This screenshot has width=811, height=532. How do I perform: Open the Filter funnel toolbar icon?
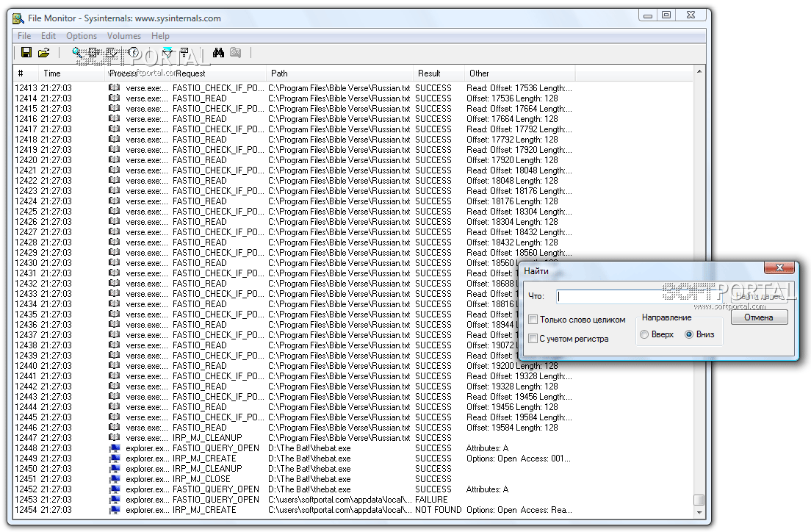pos(167,52)
